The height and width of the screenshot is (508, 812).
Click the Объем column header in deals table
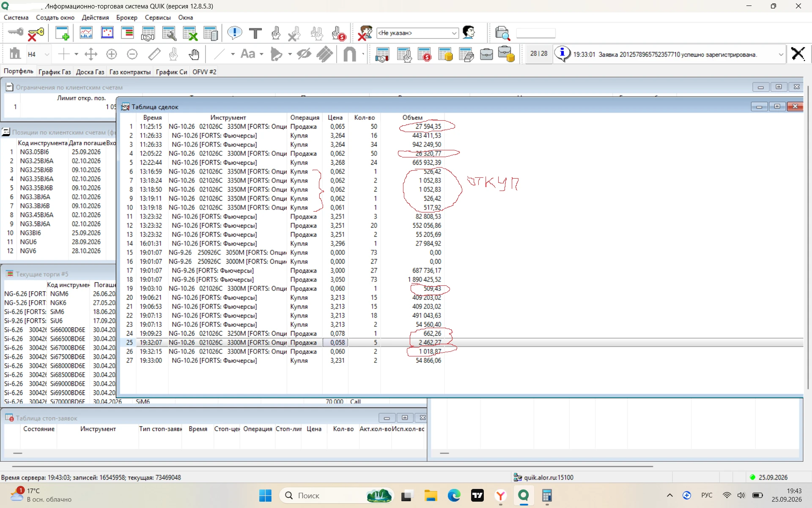pos(412,117)
